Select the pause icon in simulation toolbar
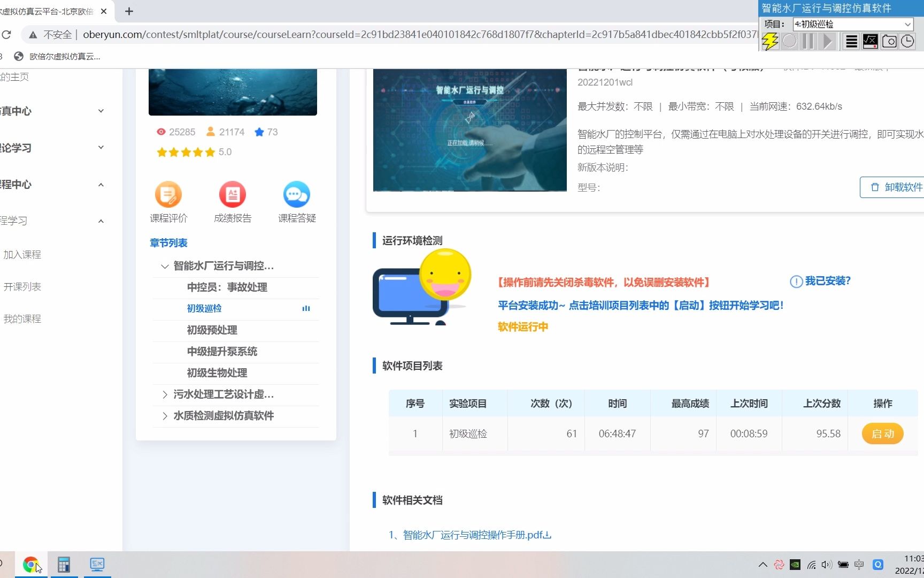Image resolution: width=924 pixels, height=578 pixels. tap(808, 41)
